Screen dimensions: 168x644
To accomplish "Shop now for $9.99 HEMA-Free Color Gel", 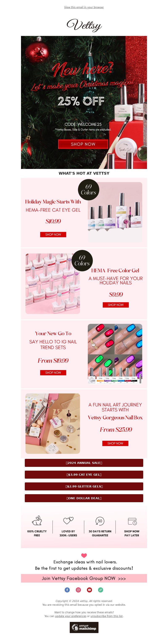I will pyautogui.click(x=115, y=305).
